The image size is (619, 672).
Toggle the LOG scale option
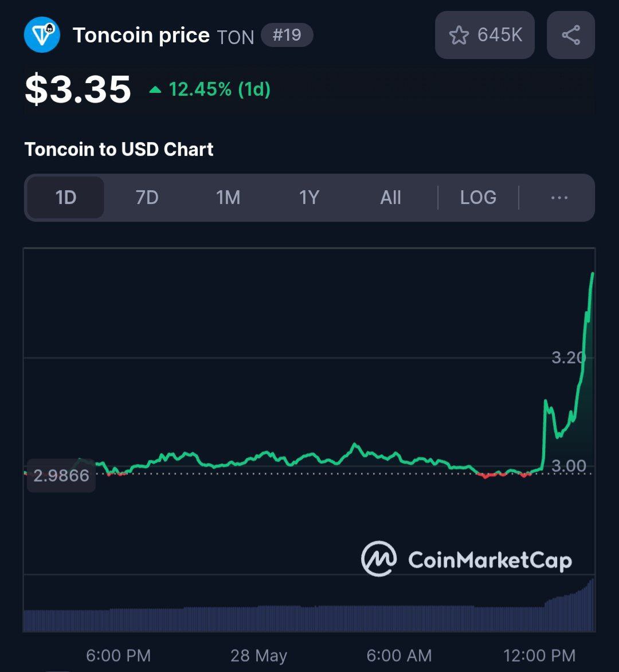(479, 198)
